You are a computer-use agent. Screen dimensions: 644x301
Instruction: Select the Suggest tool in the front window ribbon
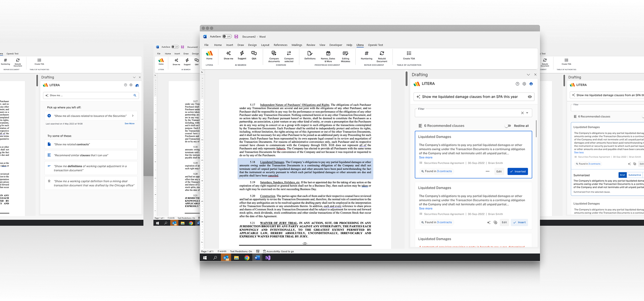pos(242,55)
